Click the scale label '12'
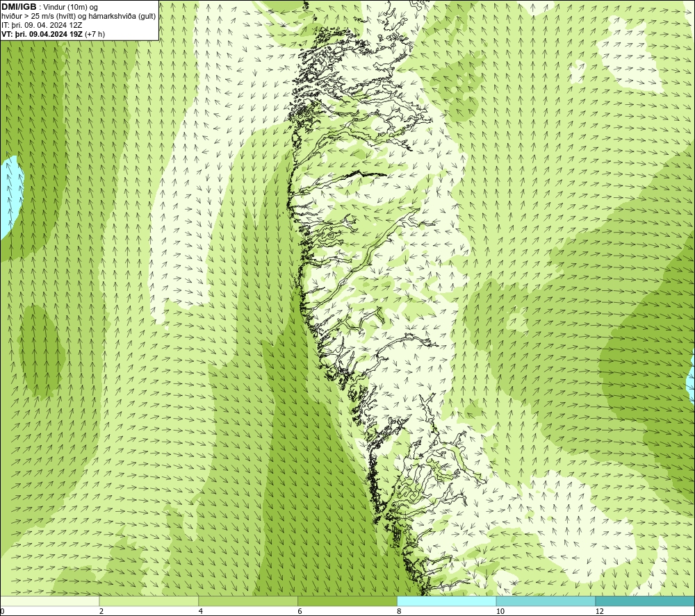Viewport: 695px width, 616px height. [600, 612]
